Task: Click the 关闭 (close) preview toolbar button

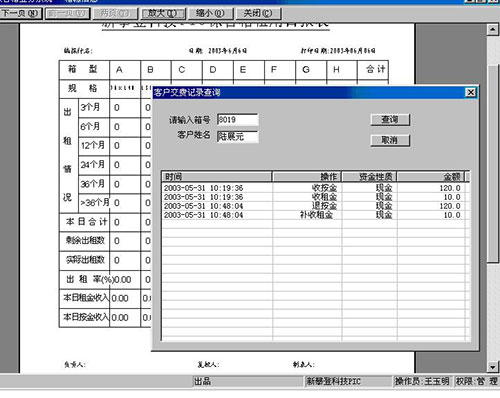Action: point(258,14)
